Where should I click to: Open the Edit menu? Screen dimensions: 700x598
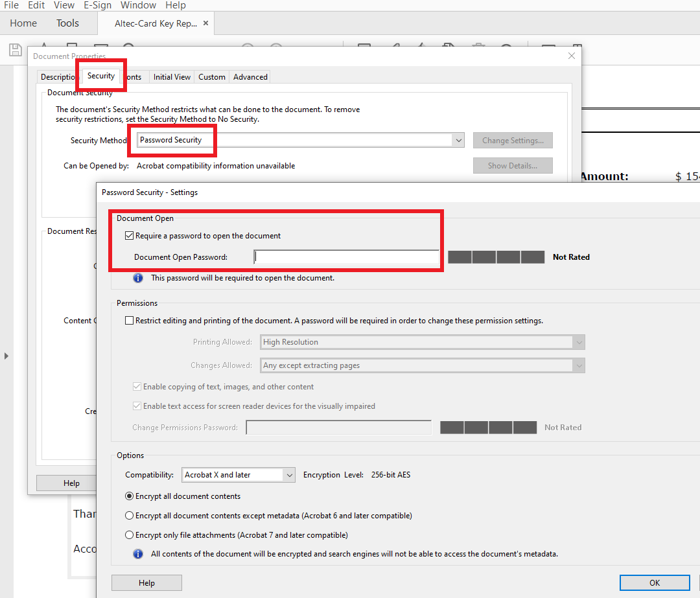[36, 5]
